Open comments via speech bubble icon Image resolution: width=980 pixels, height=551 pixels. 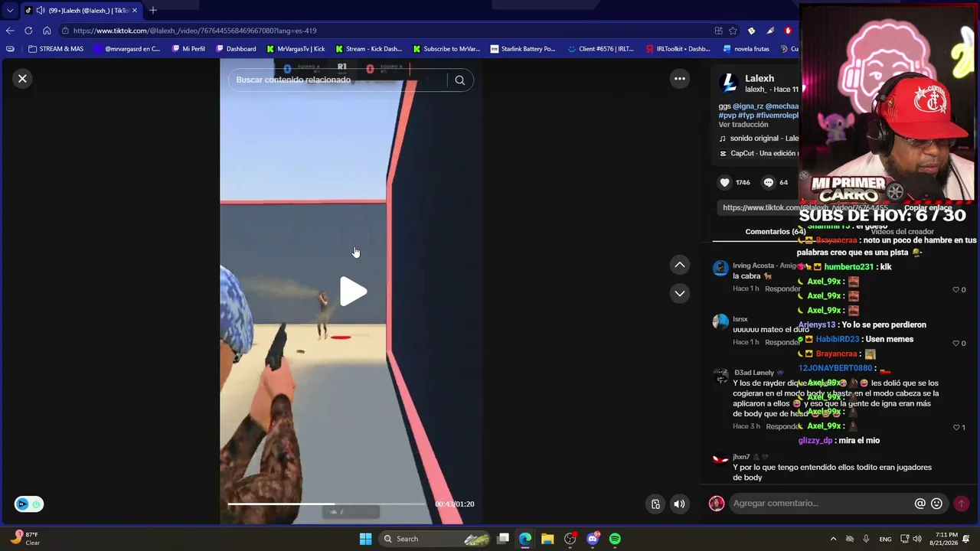pos(769,182)
